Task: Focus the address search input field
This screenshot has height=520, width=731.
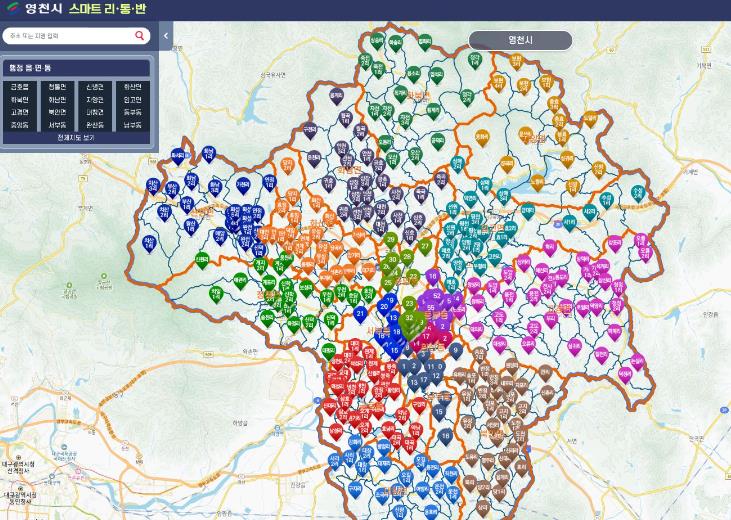Action: click(68, 36)
